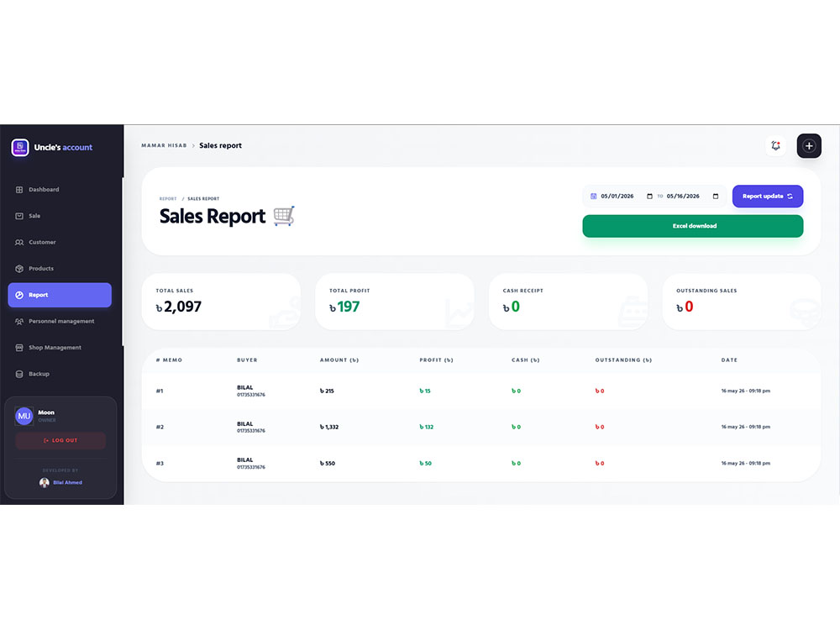This screenshot has height=630, width=840.
Task: Click the LOG OUT button
Action: point(60,440)
